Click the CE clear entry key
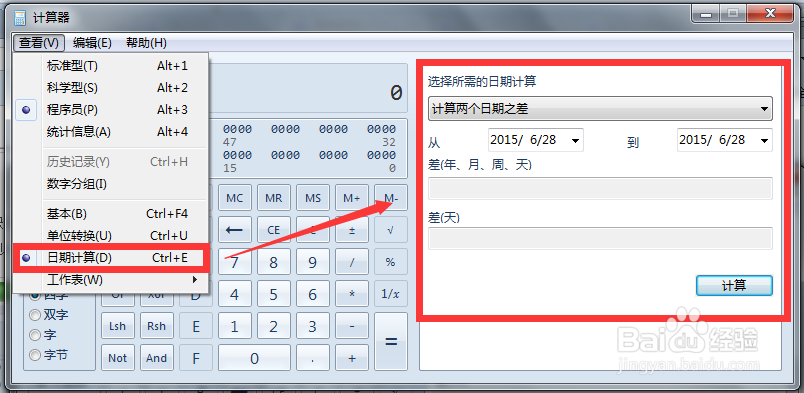 pos(273,230)
